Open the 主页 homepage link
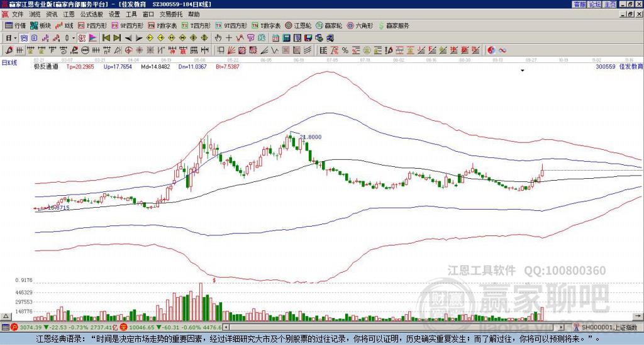The image size is (644, 345). (610, 4)
